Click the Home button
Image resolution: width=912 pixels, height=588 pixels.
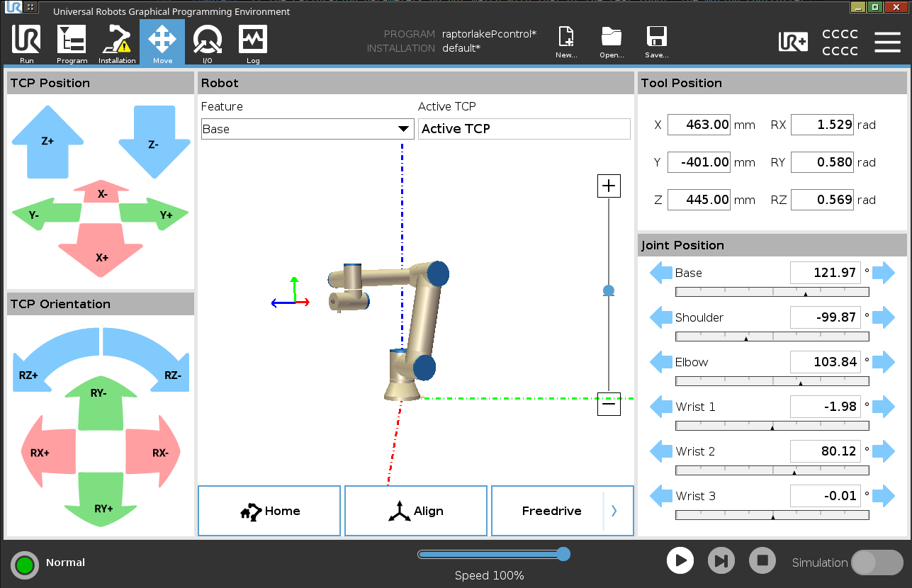click(269, 511)
